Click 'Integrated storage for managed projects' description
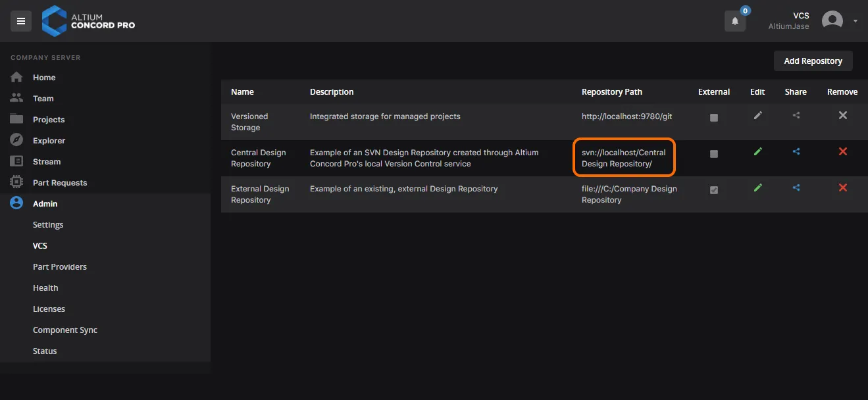 (x=385, y=116)
